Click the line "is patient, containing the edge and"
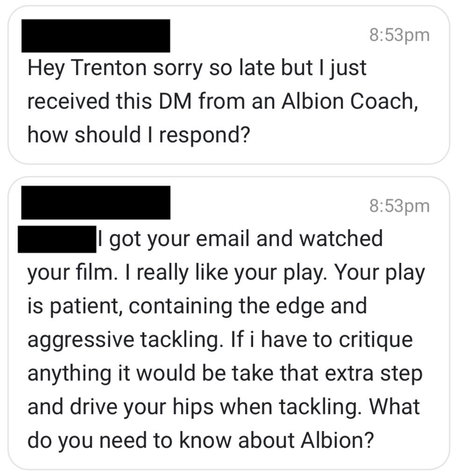Image resolution: width=463 pixels, height=476 pixels. click(x=197, y=305)
